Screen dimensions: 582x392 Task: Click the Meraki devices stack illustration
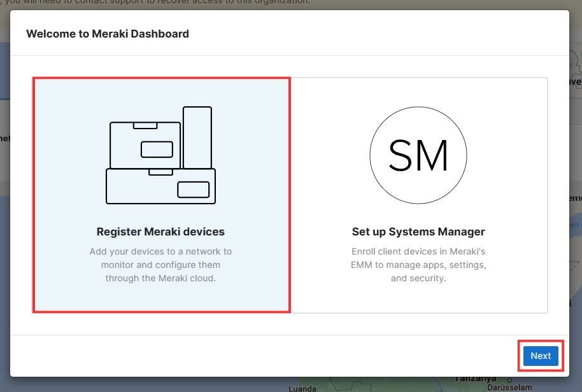pos(160,155)
